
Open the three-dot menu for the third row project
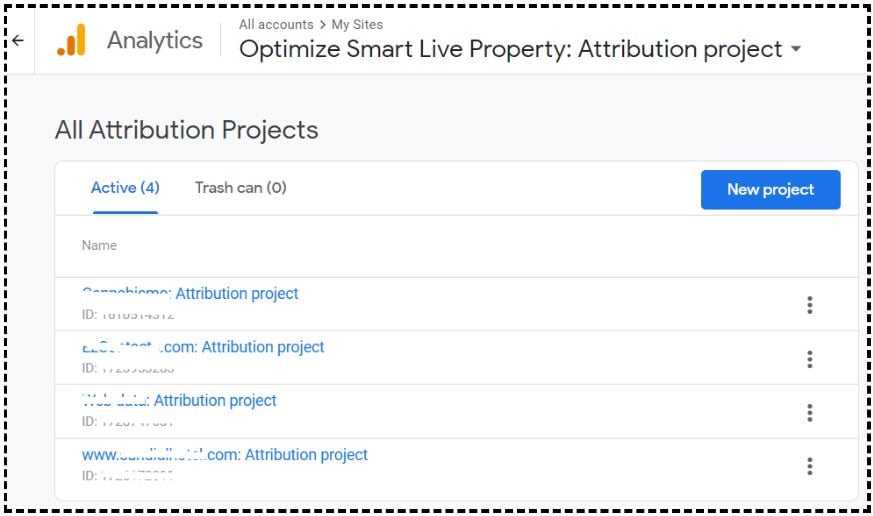810,412
